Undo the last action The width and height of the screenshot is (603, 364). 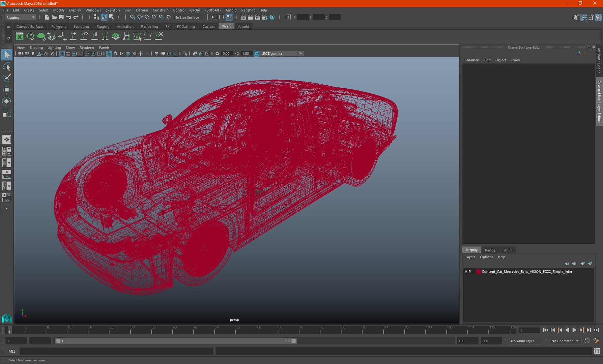pyautogui.click(x=69, y=17)
